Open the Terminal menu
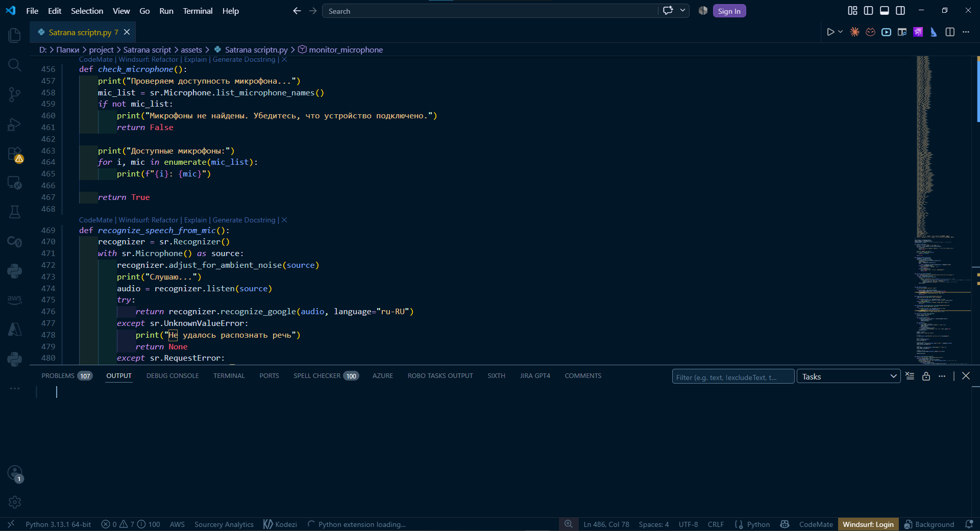The image size is (980, 531). pos(198,11)
